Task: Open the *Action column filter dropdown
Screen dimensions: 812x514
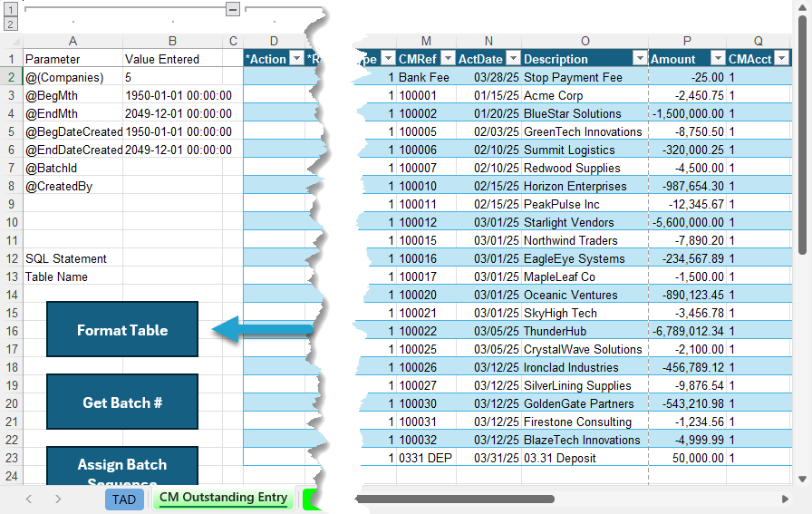Action: 296,59
